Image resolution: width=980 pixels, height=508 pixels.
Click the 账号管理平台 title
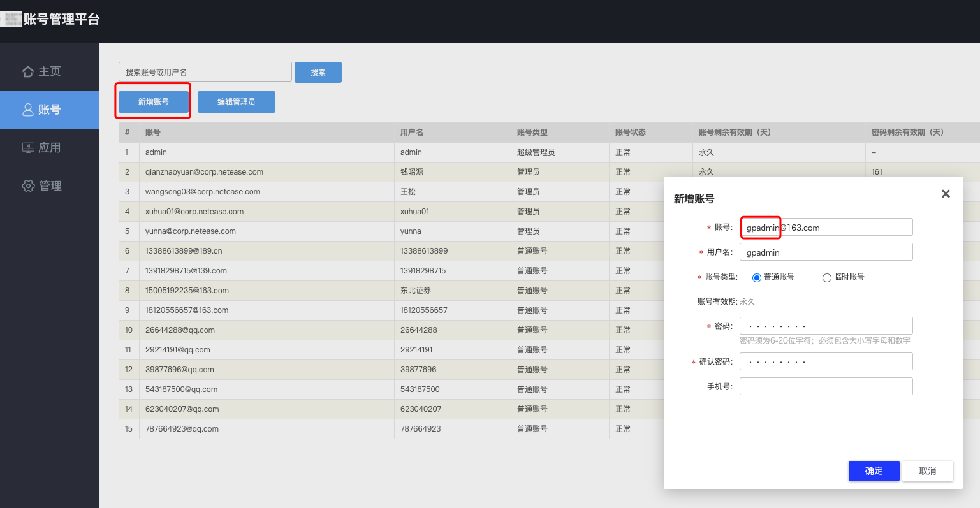coord(62,19)
